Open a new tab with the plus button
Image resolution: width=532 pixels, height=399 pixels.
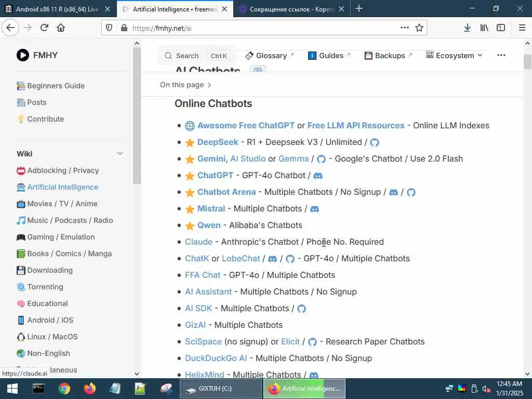pos(359,8)
